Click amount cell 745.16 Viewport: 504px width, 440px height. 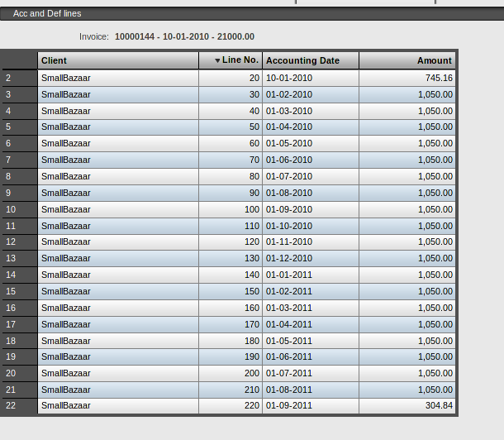pos(407,78)
